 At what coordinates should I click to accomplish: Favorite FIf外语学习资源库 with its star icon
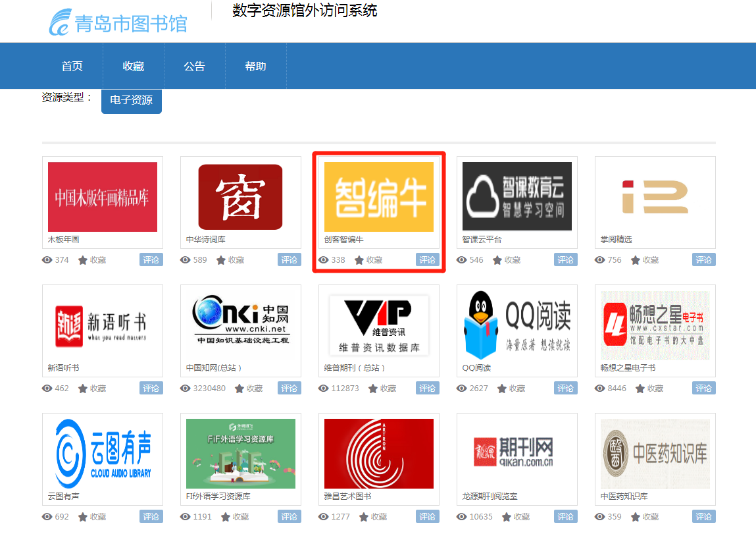(x=226, y=517)
